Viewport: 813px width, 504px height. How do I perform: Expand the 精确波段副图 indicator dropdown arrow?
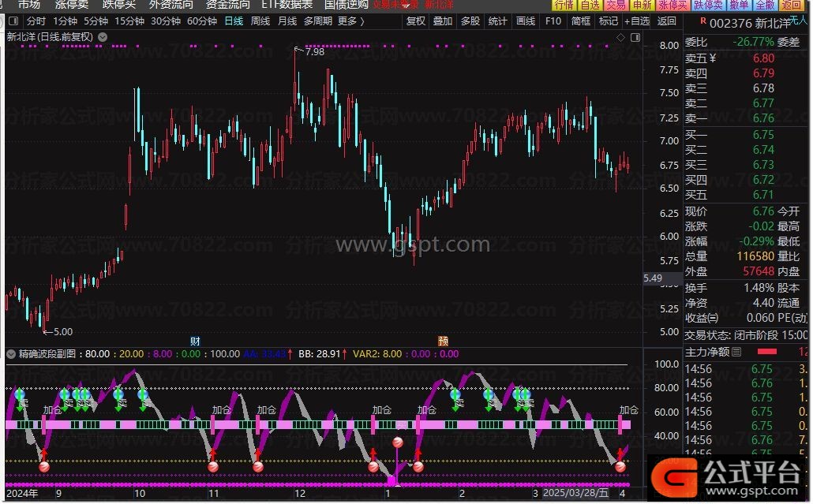pyautogui.click(x=11, y=354)
